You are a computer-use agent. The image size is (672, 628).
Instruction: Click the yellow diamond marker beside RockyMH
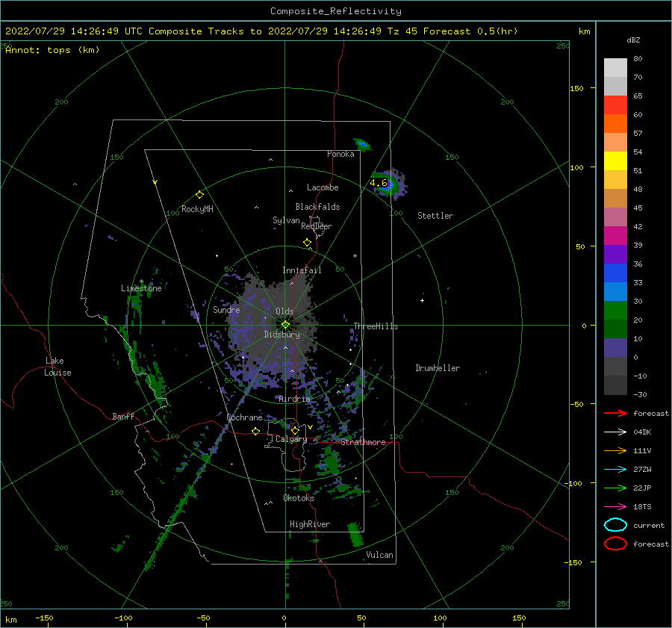pos(199,195)
